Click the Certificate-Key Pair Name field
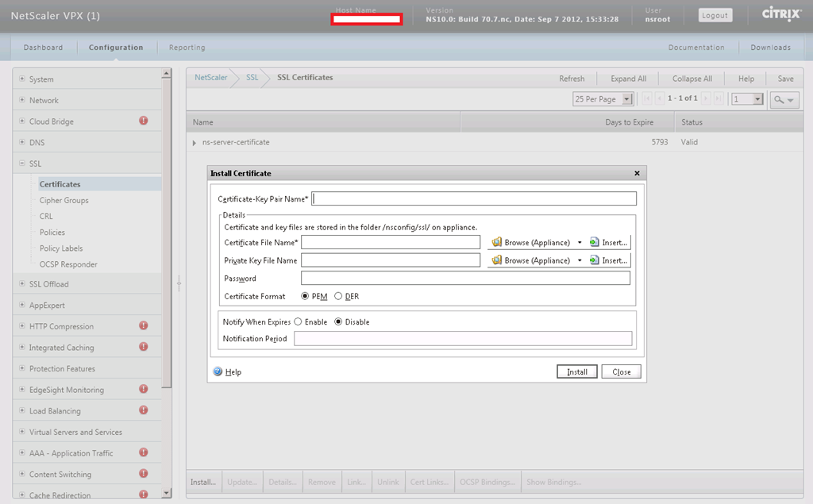The width and height of the screenshot is (813, 504). (x=475, y=198)
